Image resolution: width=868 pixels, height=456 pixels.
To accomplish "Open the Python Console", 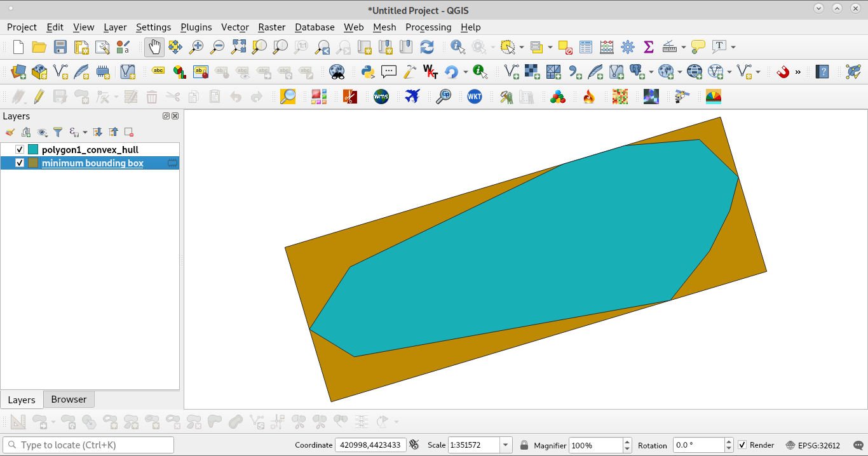I will pyautogui.click(x=368, y=71).
